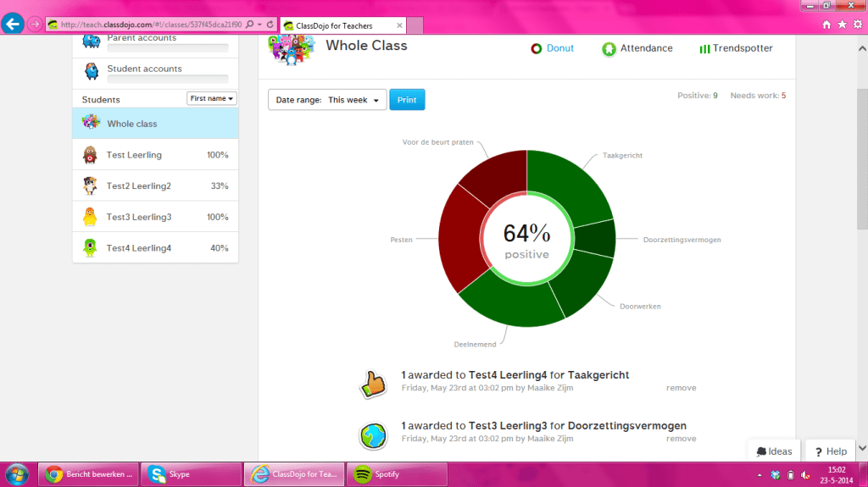Select student Test4 Leerling4
Viewport: 868px width, 487px height.
pos(155,248)
